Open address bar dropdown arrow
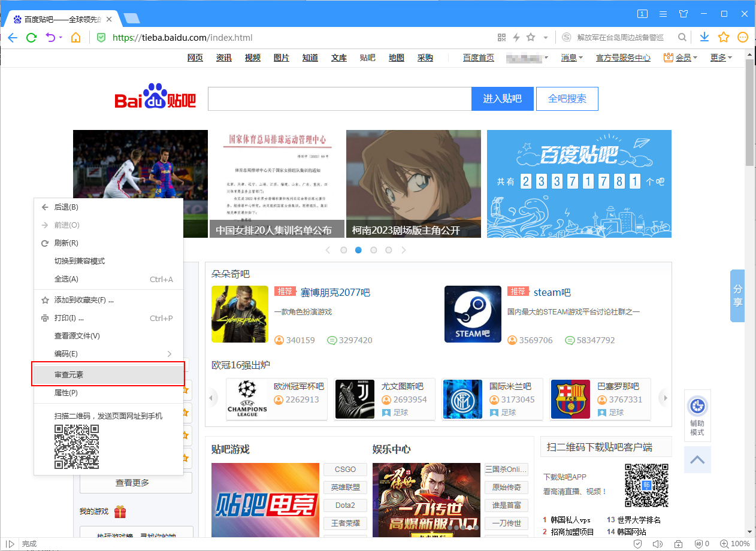Image resolution: width=756 pixels, height=551 pixels. [546, 38]
